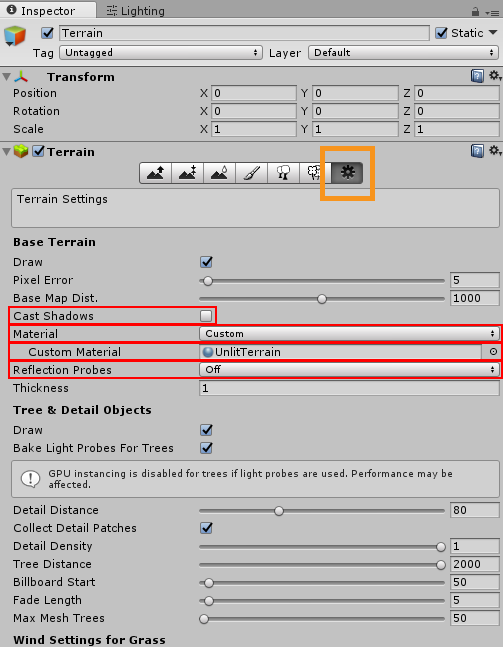
Task: Toggle Base Terrain Draw checkbox
Action: (206, 262)
